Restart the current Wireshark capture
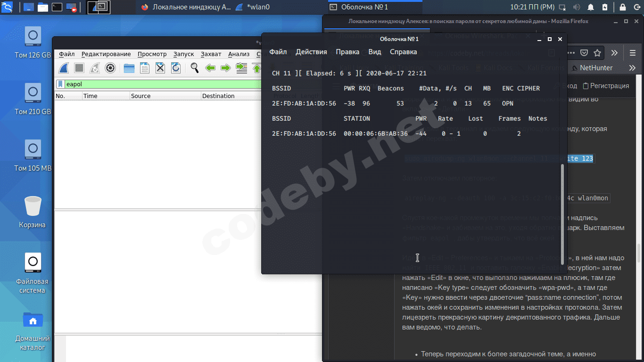Image resolution: width=644 pixels, height=362 pixels. (95, 68)
